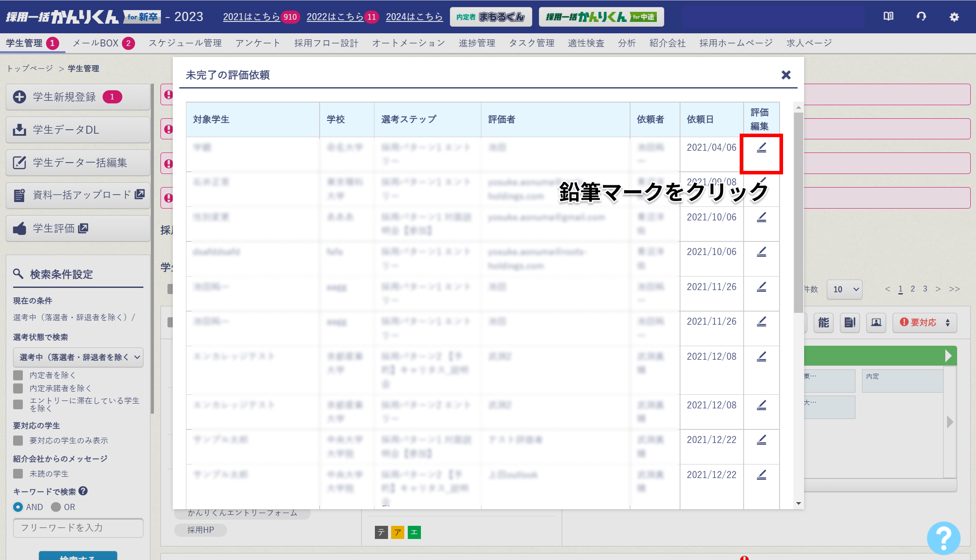Click the blue help question-mark bubble
This screenshot has width=976, height=560.
click(x=944, y=538)
